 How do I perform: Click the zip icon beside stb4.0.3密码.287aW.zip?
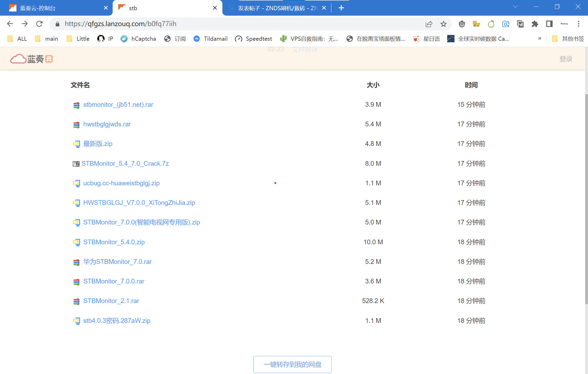pos(76,321)
